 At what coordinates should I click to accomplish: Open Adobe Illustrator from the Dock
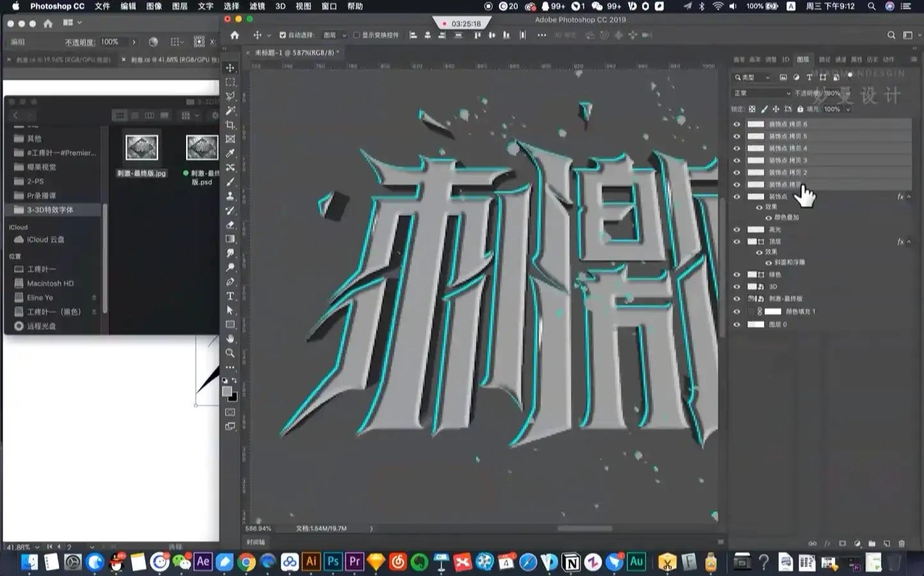(311, 562)
